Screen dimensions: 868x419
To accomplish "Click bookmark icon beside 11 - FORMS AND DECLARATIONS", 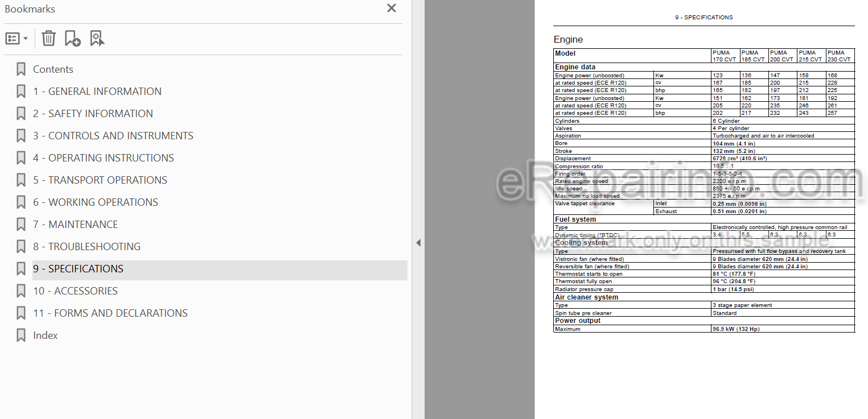I will point(21,313).
